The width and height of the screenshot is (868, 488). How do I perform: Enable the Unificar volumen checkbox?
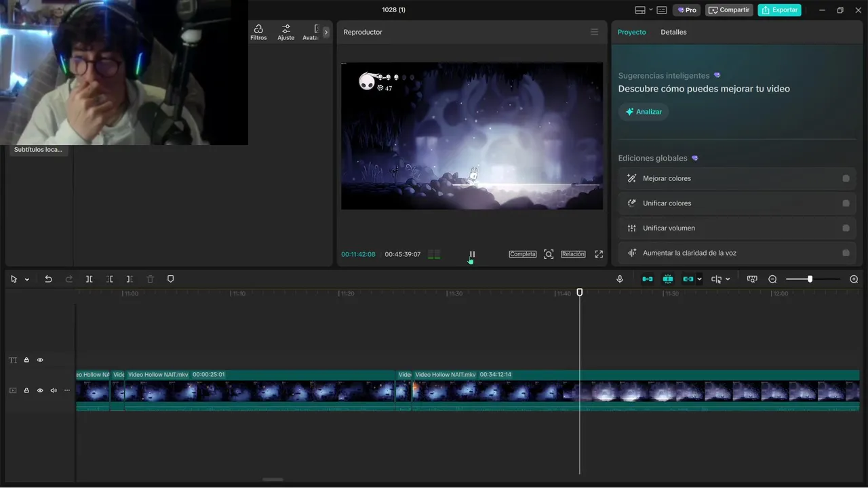pos(846,228)
